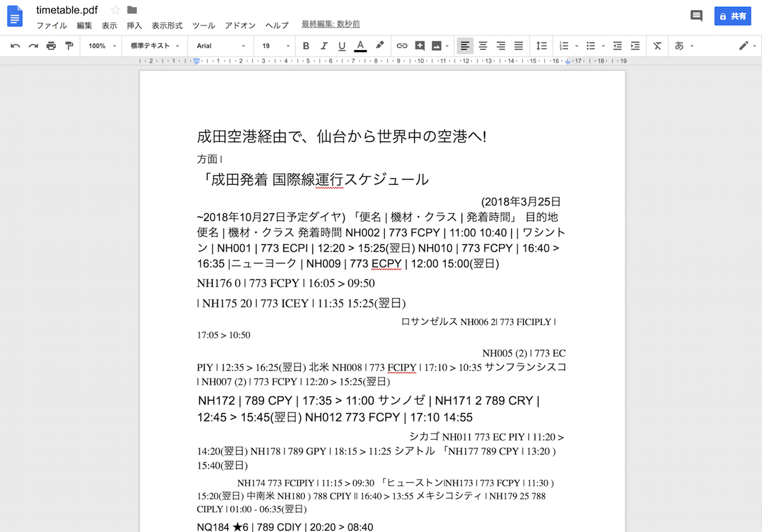Screen dimensions: 762x532
Task: Click the あ input tools icon
Action: pos(679,46)
